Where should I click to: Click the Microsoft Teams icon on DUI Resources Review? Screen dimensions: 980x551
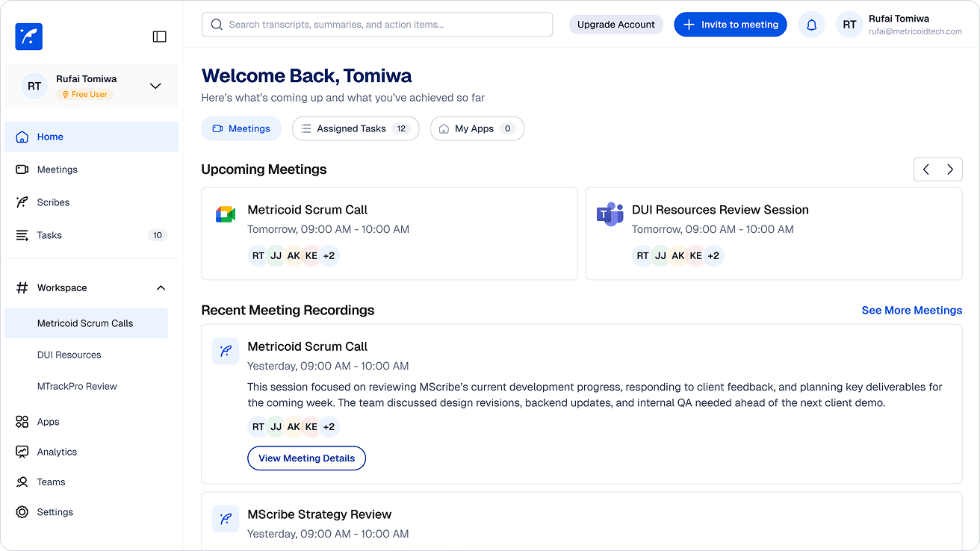pos(610,214)
